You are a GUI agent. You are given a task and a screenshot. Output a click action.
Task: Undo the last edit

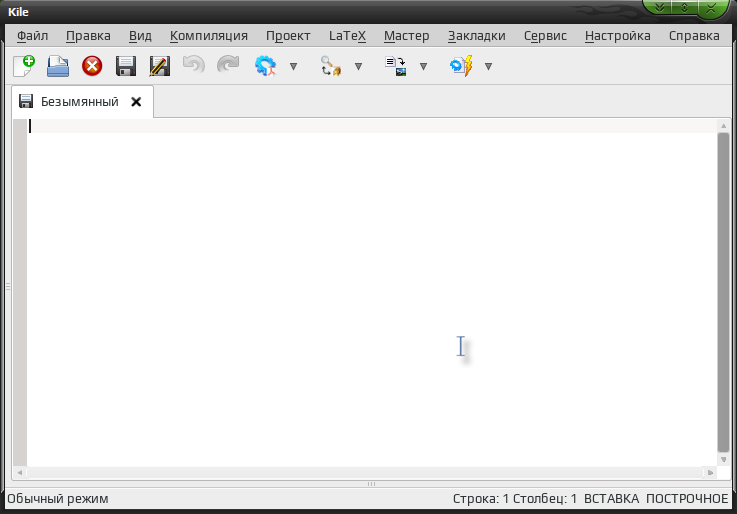[194, 65]
